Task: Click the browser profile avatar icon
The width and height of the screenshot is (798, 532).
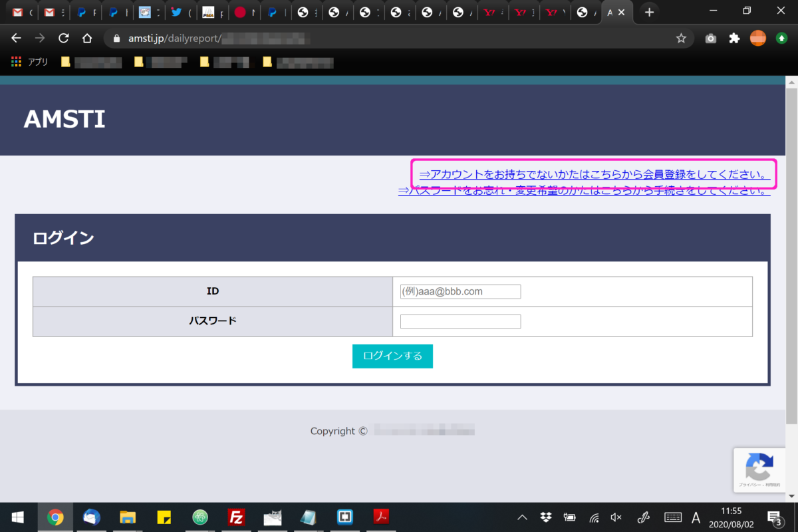Action: tap(758, 39)
